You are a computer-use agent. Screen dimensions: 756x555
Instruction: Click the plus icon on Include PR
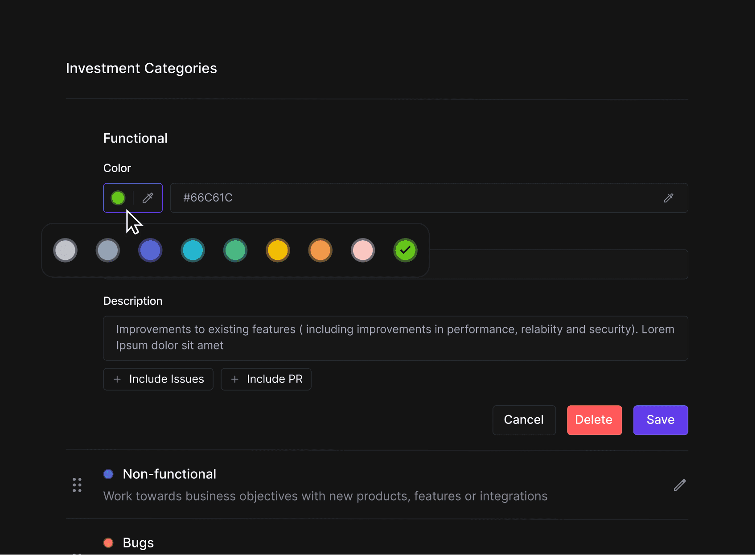click(x=235, y=379)
